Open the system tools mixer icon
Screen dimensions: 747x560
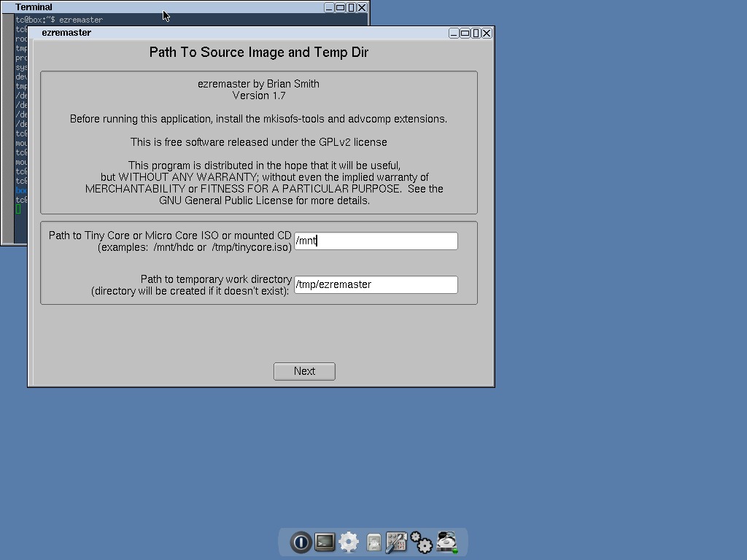point(396,542)
